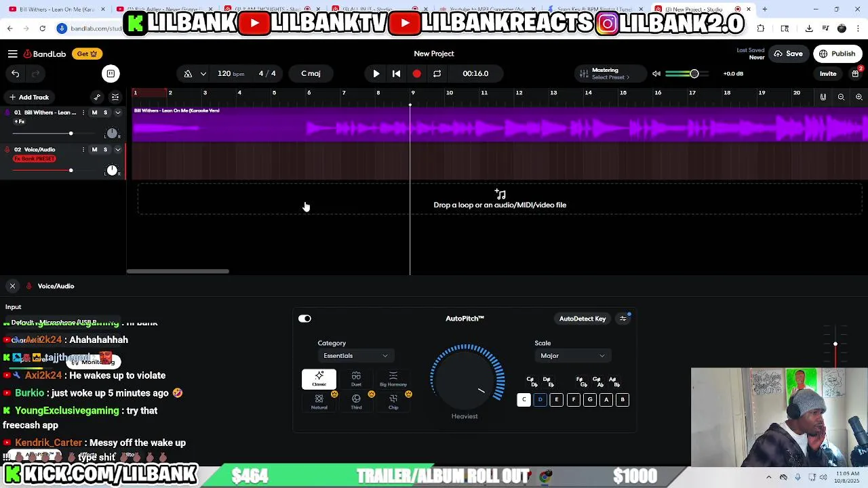Zoom out the timeline
This screenshot has height=488, width=868.
(841, 97)
